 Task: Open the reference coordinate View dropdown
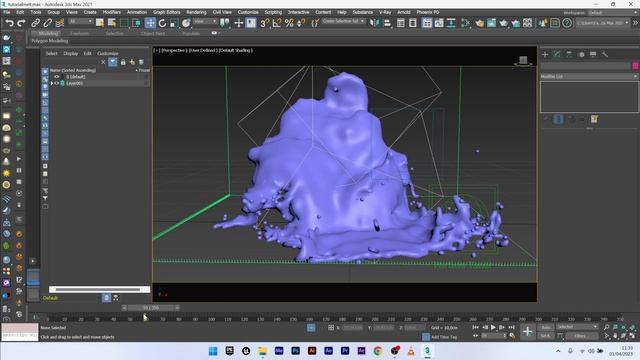(205, 22)
